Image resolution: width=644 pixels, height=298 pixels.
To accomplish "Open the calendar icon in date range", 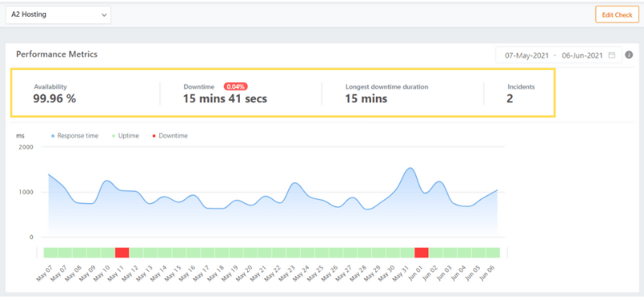I will pyautogui.click(x=612, y=55).
